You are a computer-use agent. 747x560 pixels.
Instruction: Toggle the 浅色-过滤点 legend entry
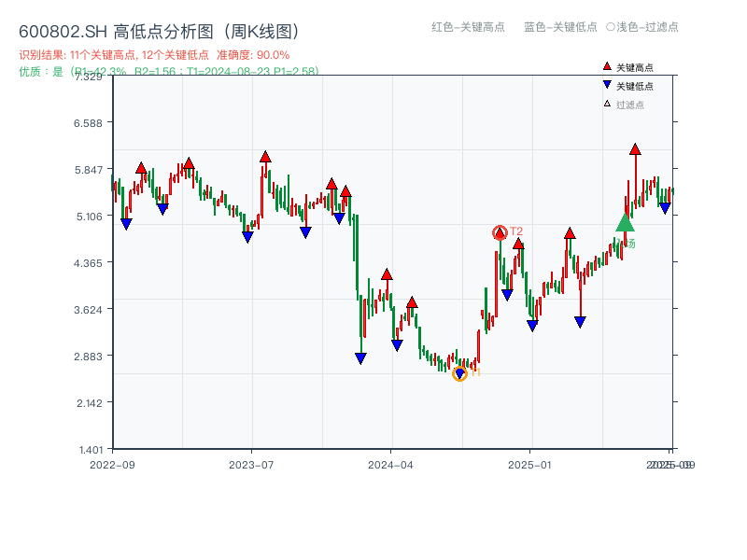(644, 28)
